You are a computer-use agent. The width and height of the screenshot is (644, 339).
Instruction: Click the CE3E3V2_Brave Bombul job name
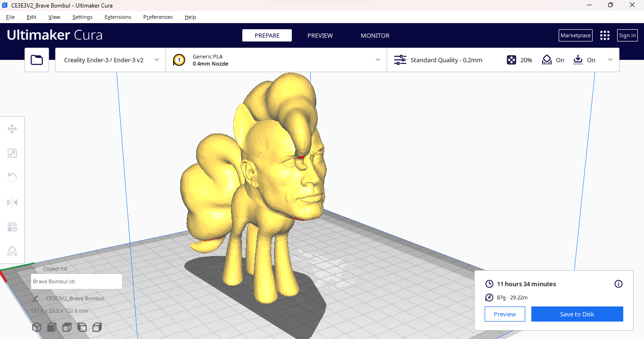pos(75,298)
